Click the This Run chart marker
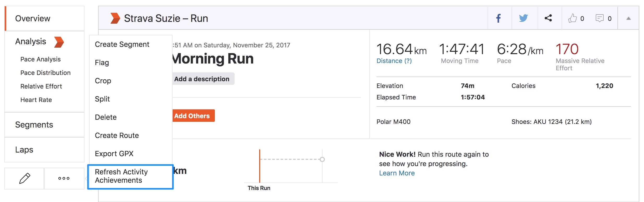 pyautogui.click(x=260, y=167)
